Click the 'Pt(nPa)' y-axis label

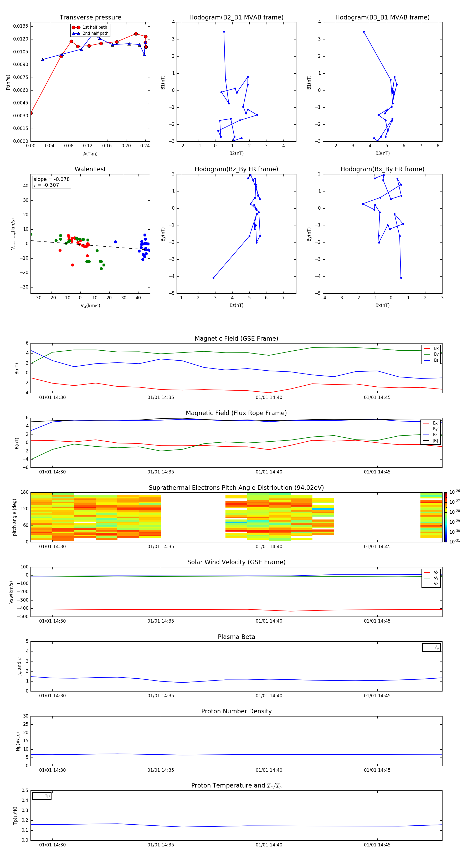pos(8,82)
